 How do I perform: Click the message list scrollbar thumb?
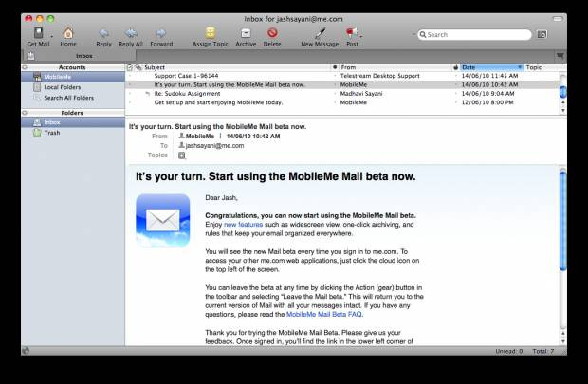click(x=562, y=92)
